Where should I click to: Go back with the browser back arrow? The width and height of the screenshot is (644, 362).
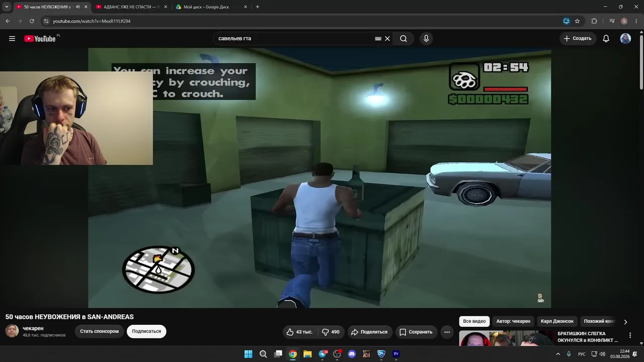click(8, 21)
